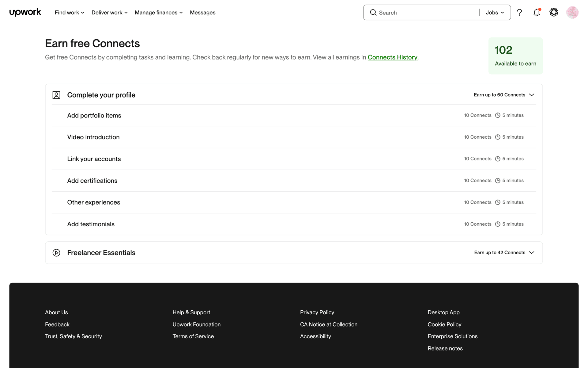588x368 pixels.
Task: Click the search magnifier icon
Action: coord(373,13)
